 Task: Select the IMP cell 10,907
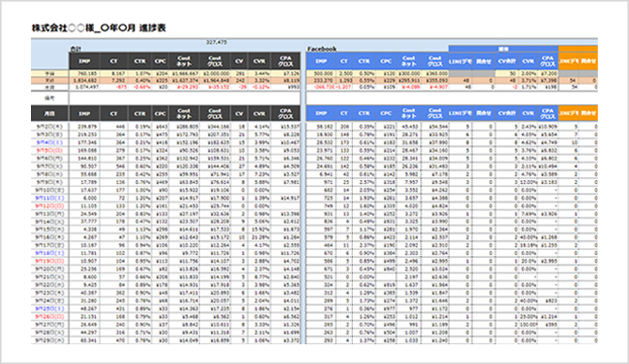[x=84, y=262]
